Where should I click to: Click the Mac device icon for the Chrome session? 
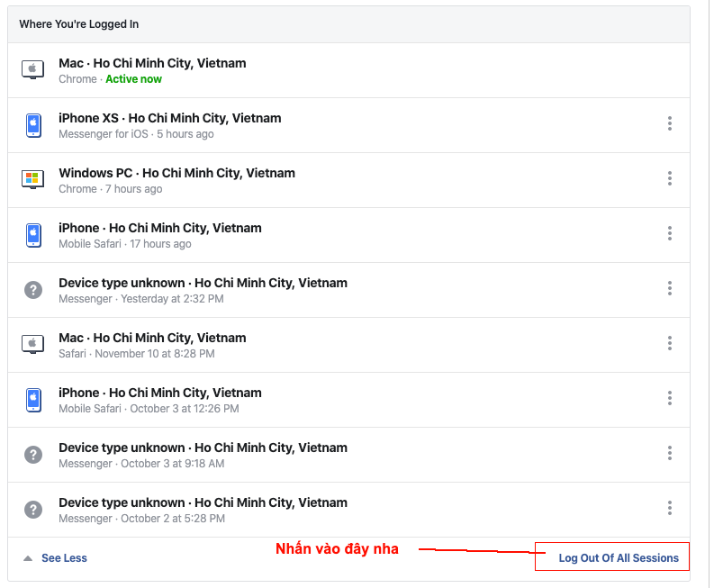pyautogui.click(x=33, y=70)
